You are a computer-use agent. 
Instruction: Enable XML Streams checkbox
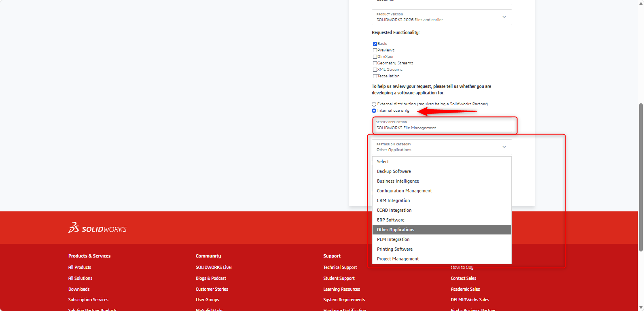(x=375, y=70)
